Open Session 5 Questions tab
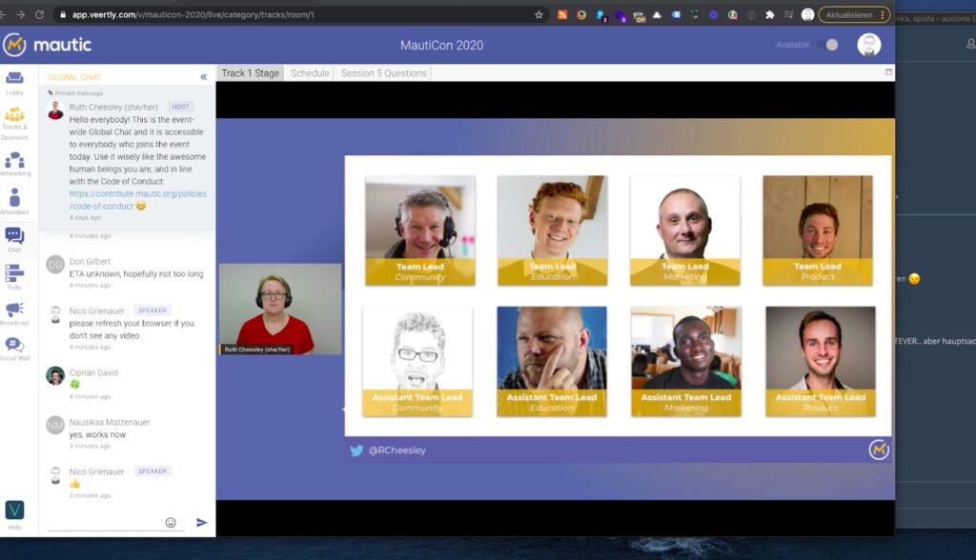The width and height of the screenshot is (976, 560). pyautogui.click(x=383, y=73)
